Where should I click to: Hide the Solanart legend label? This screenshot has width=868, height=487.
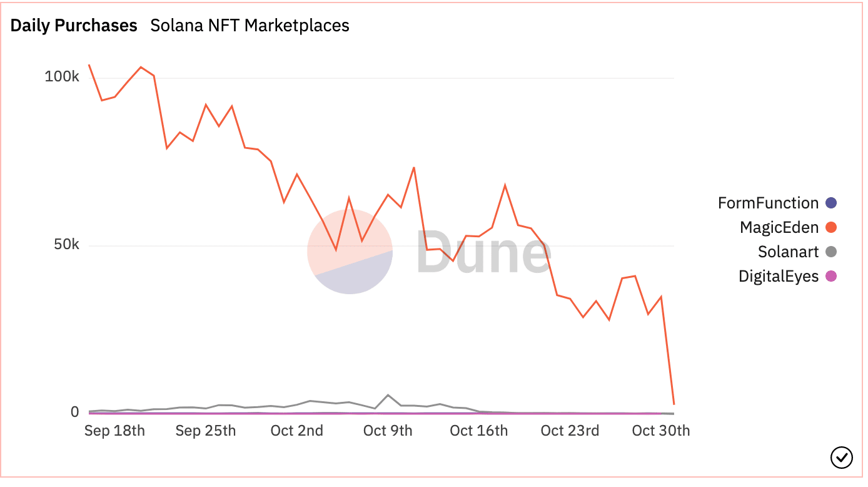click(788, 252)
